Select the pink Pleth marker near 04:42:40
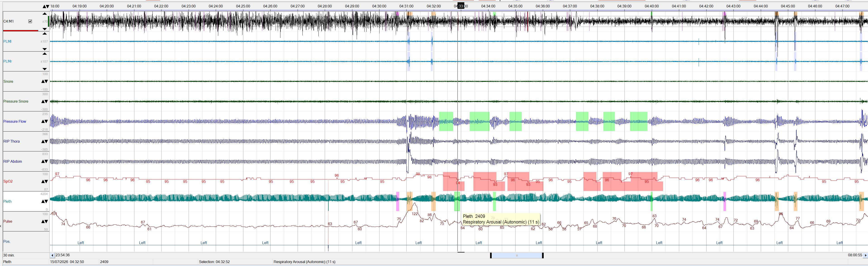This screenshot has height=266, width=868. coord(724,201)
